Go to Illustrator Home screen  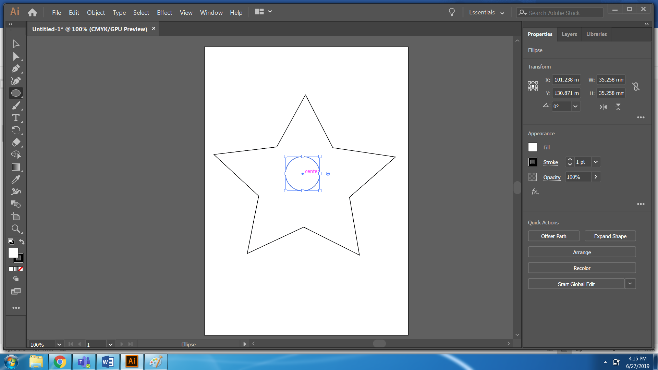[x=32, y=13]
